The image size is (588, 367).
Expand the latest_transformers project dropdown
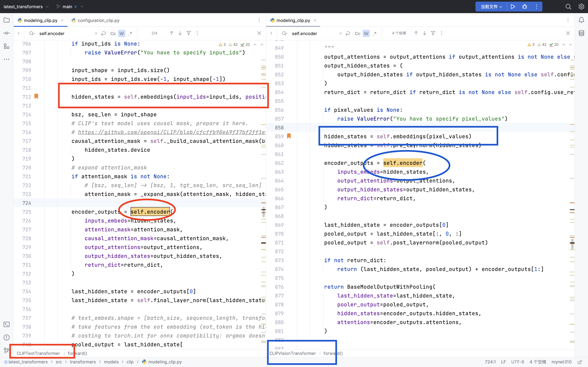[26, 7]
